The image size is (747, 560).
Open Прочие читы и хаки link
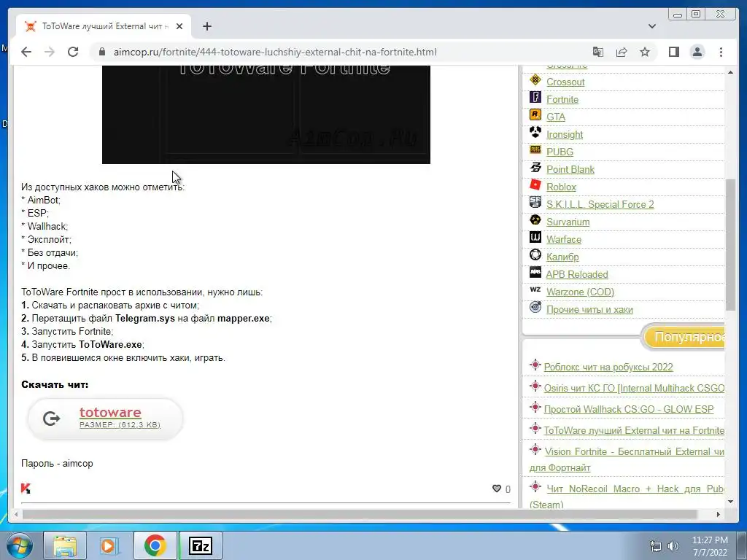(589, 309)
